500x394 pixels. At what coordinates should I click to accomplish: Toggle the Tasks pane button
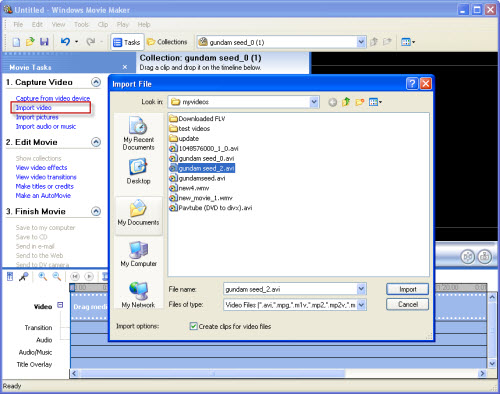click(x=127, y=42)
